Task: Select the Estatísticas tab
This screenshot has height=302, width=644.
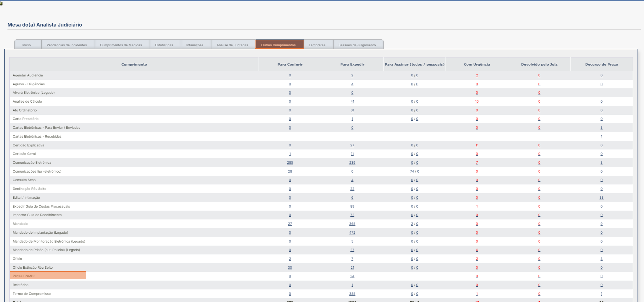Action: 164,45
